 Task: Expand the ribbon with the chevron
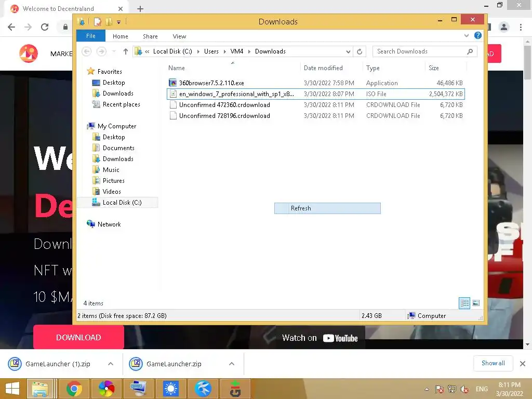[x=466, y=36]
